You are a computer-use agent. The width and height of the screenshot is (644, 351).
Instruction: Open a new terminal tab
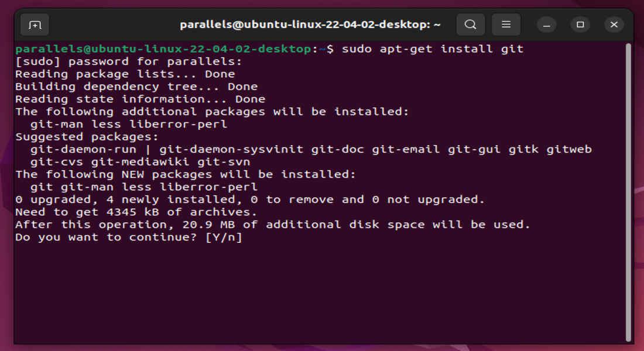coord(35,25)
